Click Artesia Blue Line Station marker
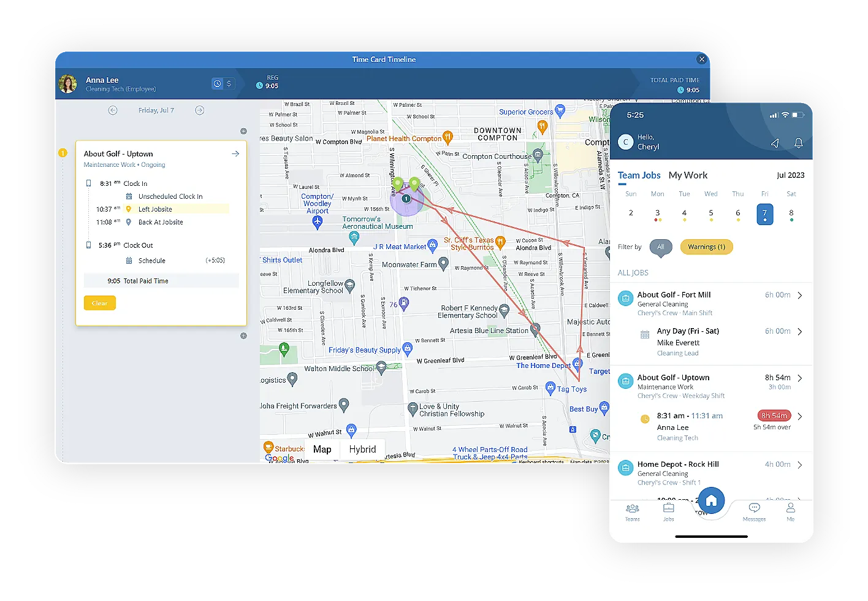The height and width of the screenshot is (601, 868). point(535,329)
